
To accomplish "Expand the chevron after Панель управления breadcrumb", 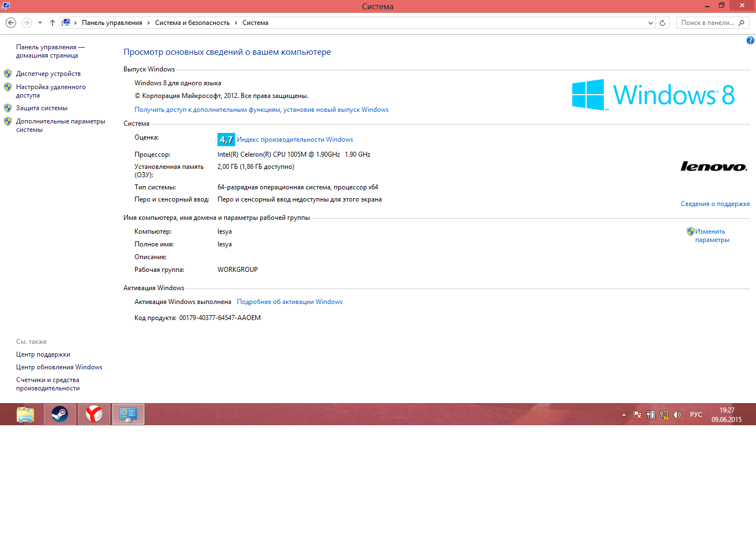I will (x=148, y=23).
